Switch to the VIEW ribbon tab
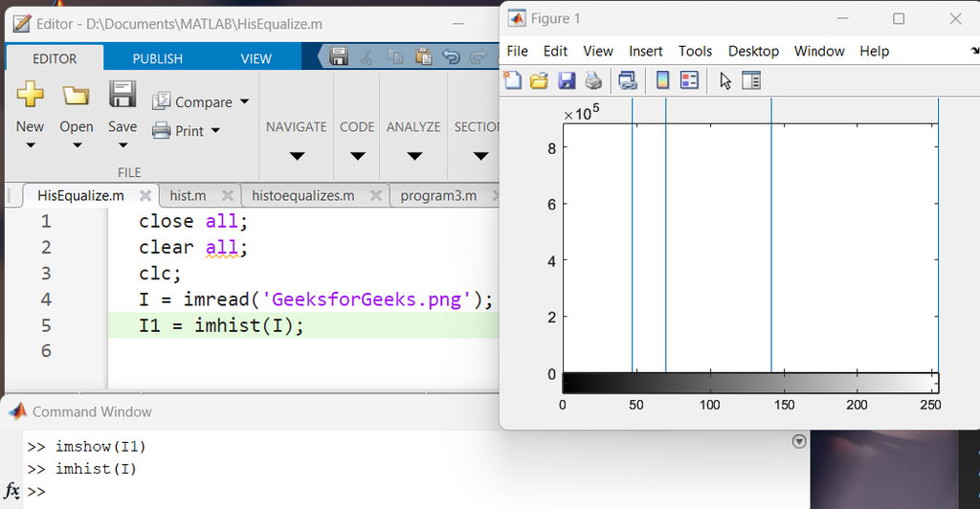Viewport: 980px width, 509px height. coord(256,58)
